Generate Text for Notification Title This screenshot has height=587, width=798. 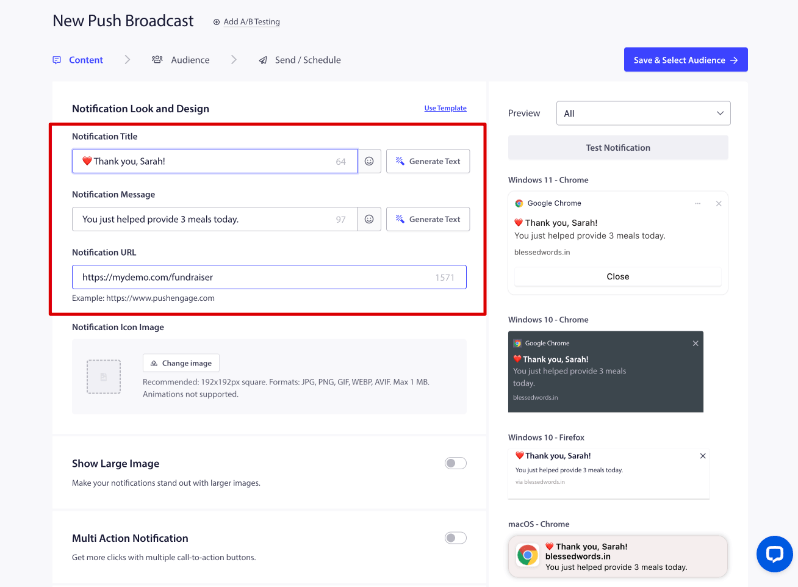[x=428, y=161]
